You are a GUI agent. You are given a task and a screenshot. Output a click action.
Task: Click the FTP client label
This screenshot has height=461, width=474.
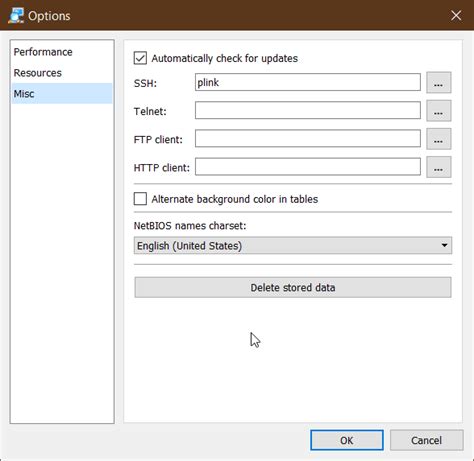[158, 139]
